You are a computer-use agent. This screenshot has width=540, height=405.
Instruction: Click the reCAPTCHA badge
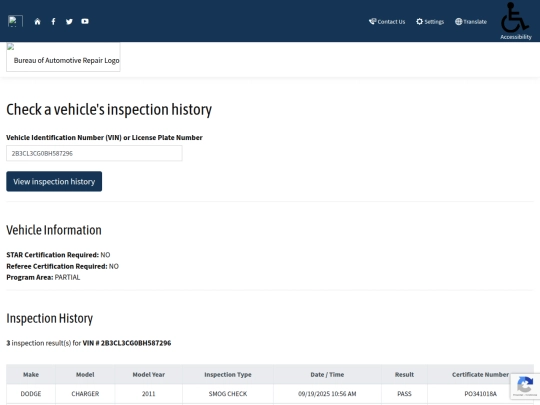525,386
